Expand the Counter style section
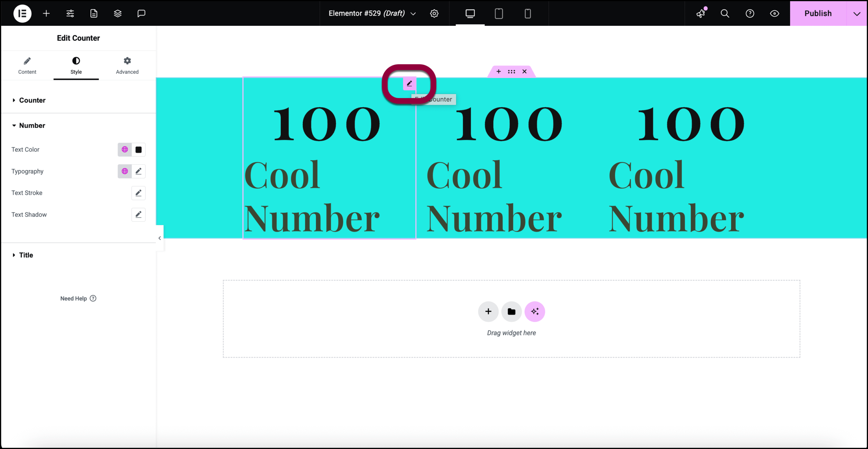This screenshot has height=449, width=868. (32, 100)
